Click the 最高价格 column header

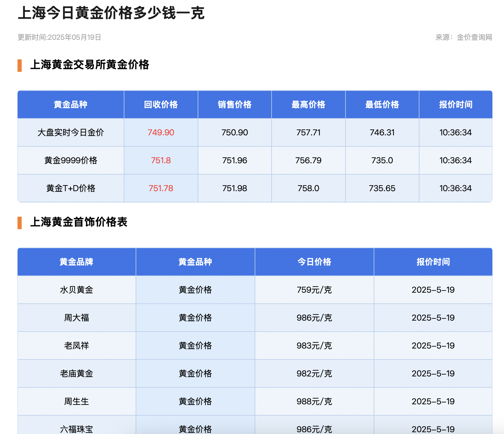(308, 104)
